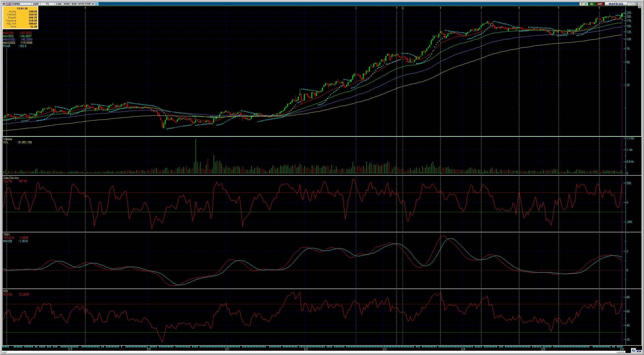Open dropdown arrow next to TMP
The image size is (644, 355).
93,4
